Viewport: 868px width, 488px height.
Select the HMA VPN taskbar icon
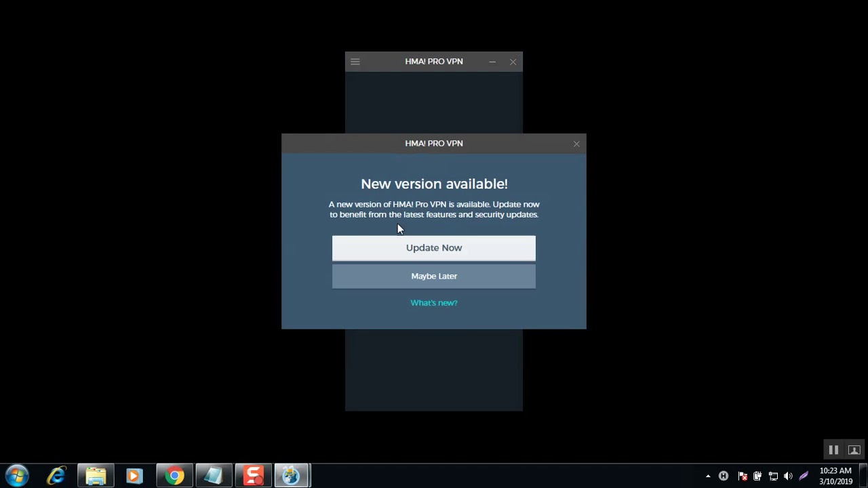[292, 476]
